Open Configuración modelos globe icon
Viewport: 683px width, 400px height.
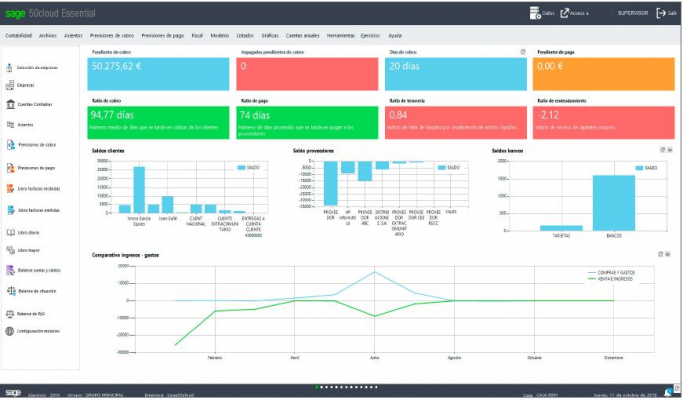pos(10,331)
